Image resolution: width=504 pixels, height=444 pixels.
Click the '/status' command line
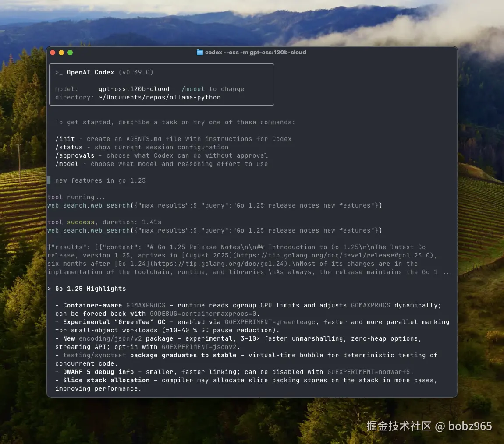(142, 148)
